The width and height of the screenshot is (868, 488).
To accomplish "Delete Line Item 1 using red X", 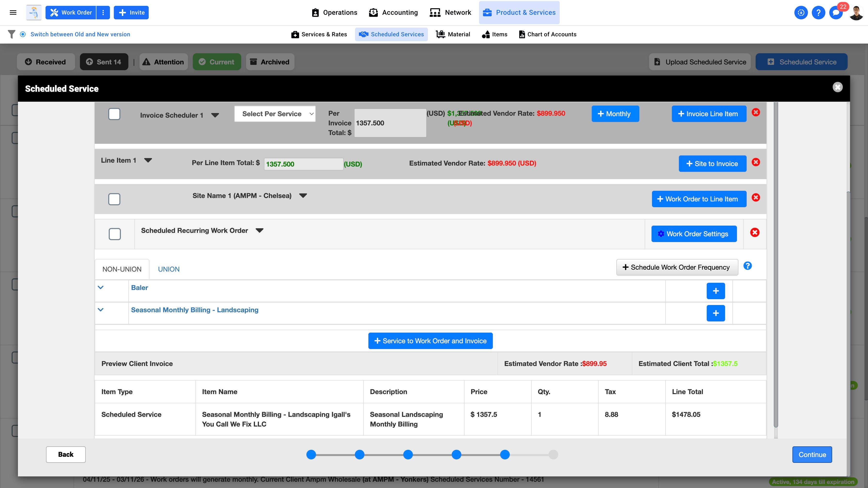I will tap(756, 162).
